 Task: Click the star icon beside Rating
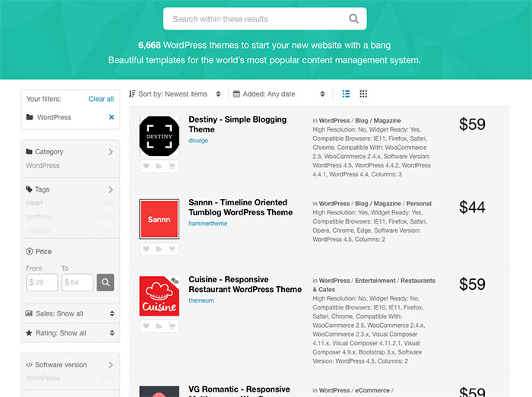[29, 333]
